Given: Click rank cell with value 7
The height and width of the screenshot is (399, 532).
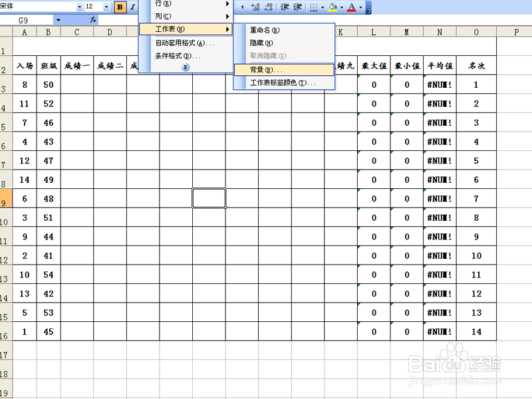Looking at the screenshot, I should [476, 198].
